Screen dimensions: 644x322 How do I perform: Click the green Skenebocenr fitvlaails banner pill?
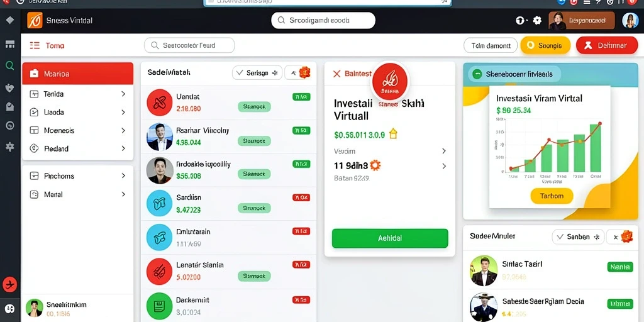pos(514,74)
